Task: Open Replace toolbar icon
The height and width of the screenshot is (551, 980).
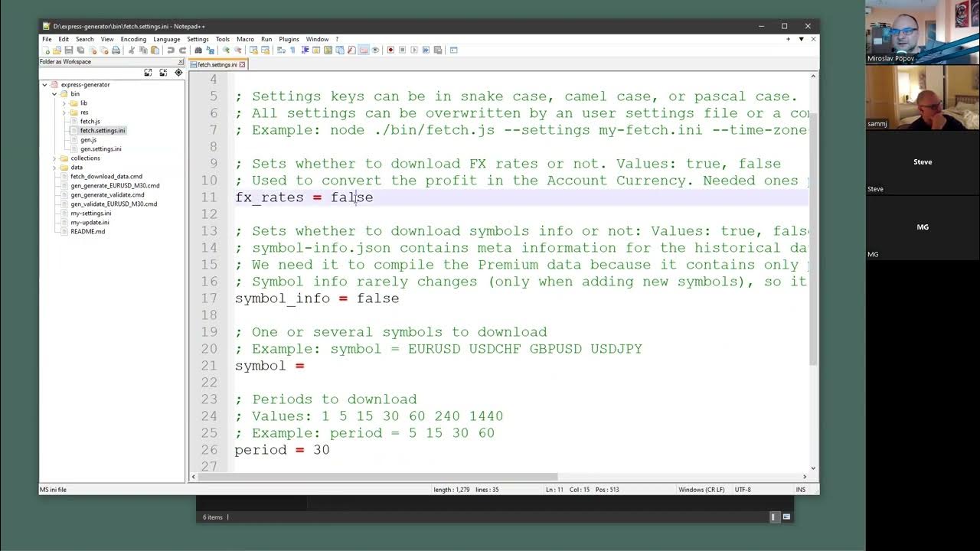Action: 210,51
